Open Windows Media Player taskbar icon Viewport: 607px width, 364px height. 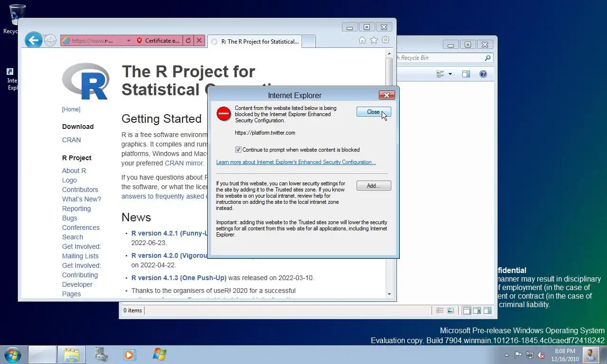[129, 355]
